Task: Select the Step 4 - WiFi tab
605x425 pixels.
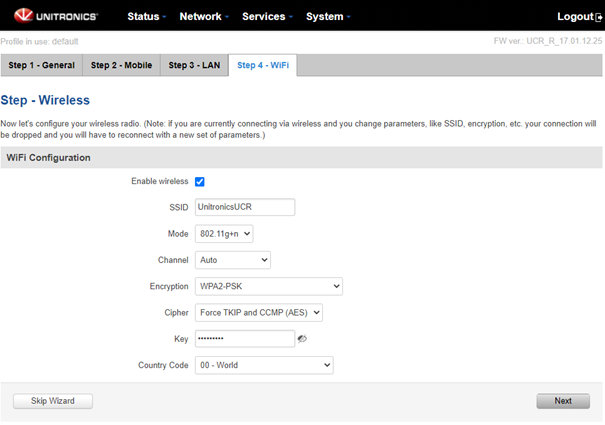Action: pyautogui.click(x=263, y=65)
